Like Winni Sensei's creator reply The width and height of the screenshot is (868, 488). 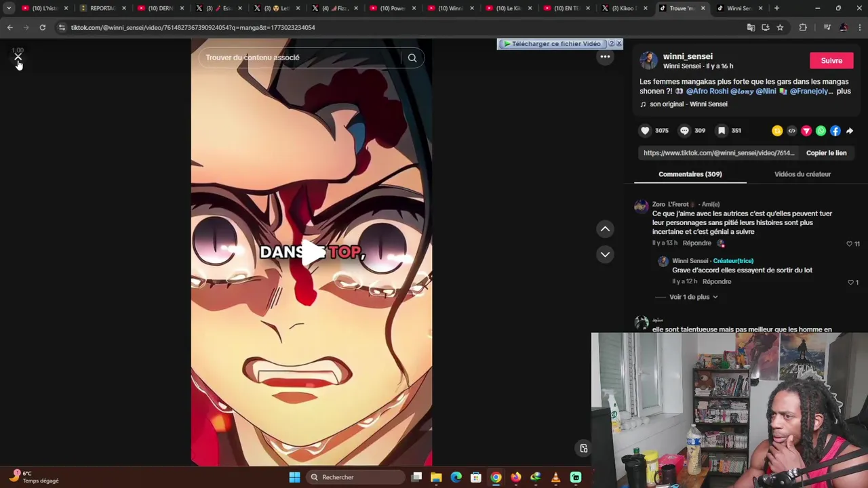point(850,282)
